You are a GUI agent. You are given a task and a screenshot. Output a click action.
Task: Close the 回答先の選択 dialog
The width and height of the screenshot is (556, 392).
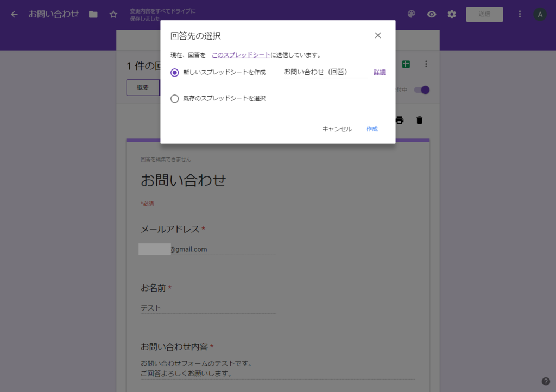378,35
